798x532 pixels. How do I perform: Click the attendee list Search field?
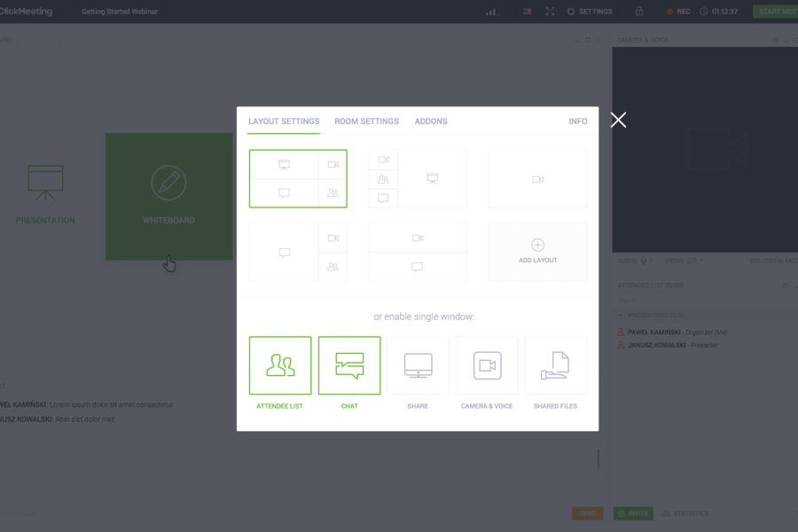(x=674, y=301)
